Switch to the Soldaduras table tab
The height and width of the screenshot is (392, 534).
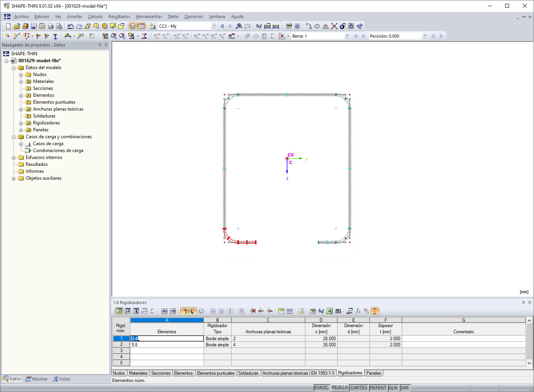tap(248, 373)
